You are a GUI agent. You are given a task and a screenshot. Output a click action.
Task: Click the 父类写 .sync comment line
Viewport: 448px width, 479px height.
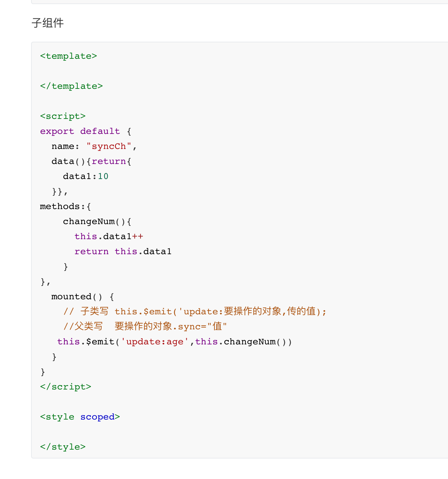click(145, 326)
